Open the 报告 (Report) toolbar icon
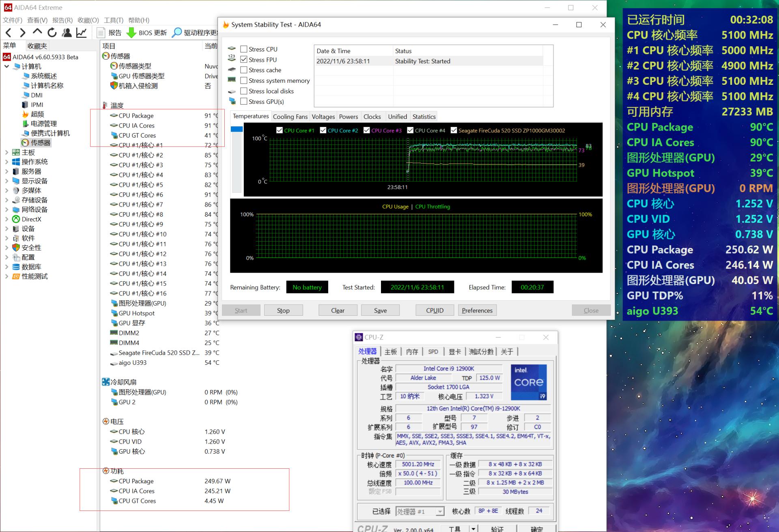 101,32
